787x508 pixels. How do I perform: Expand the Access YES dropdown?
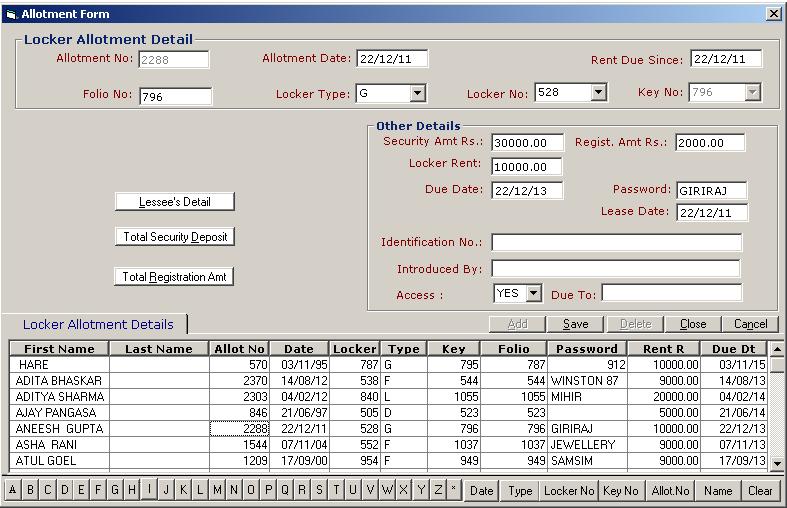coord(533,294)
